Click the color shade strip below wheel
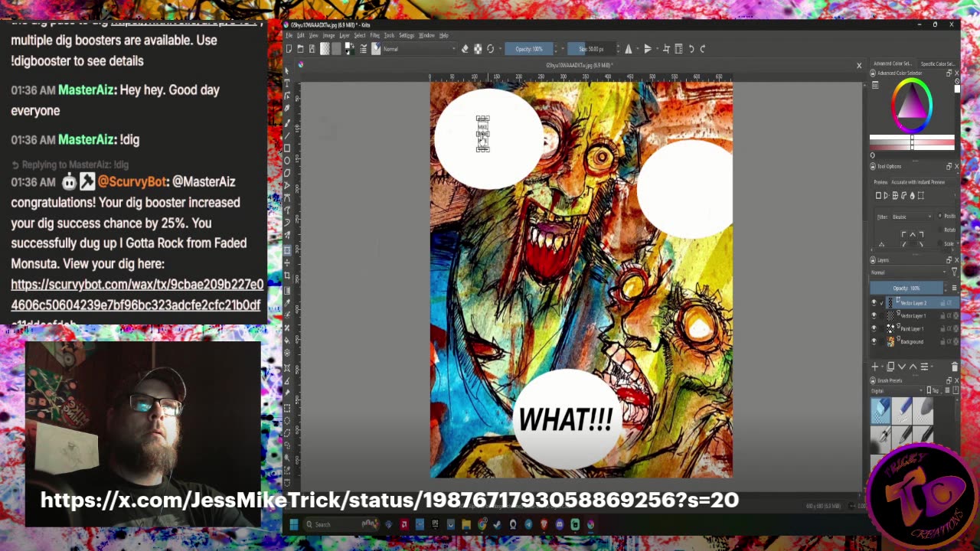The image size is (980, 551). (912, 144)
